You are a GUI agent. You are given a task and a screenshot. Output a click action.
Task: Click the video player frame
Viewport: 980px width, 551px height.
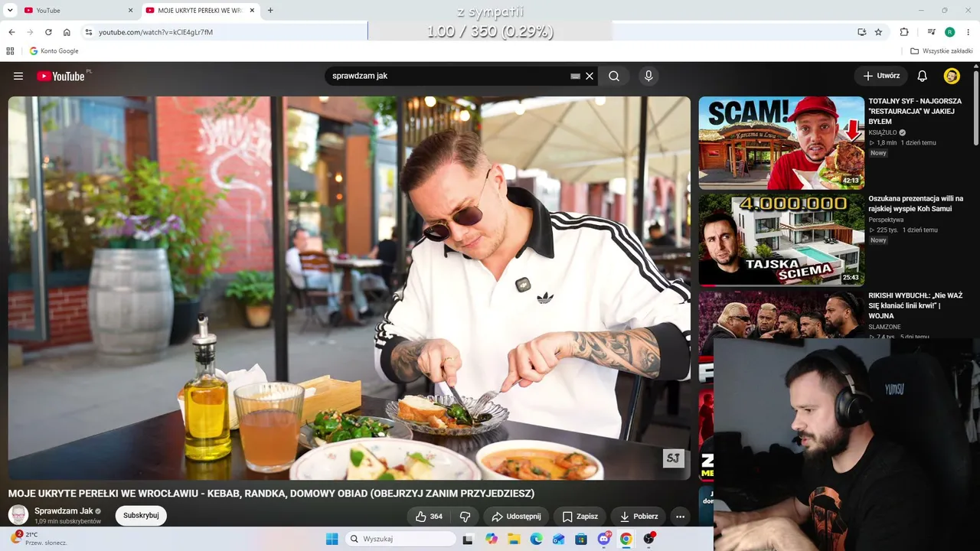coord(349,288)
